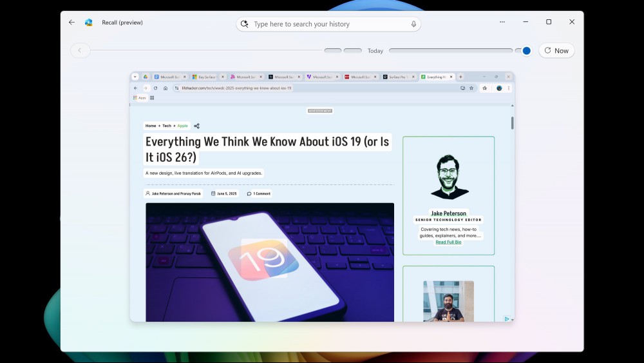The height and width of the screenshot is (363, 644).
Task: Focus the 'search your history' field
Action: pos(328,24)
